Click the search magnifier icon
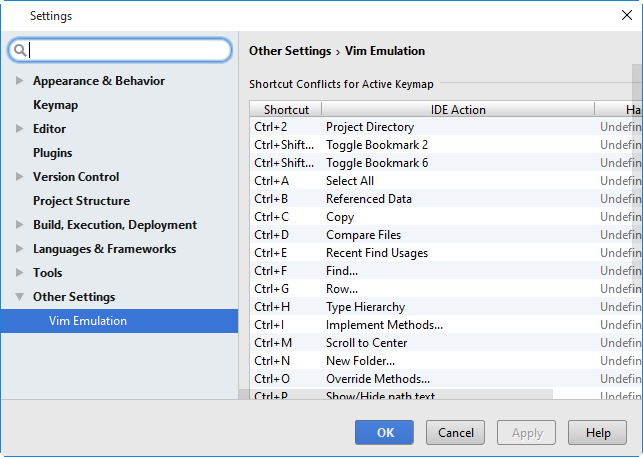Image resolution: width=643 pixels, height=457 pixels. [20, 50]
